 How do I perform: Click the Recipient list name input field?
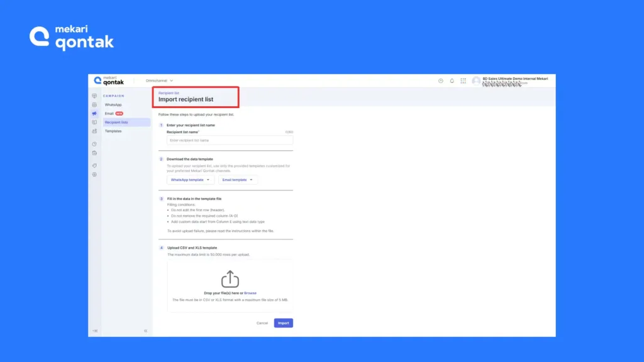click(230, 140)
